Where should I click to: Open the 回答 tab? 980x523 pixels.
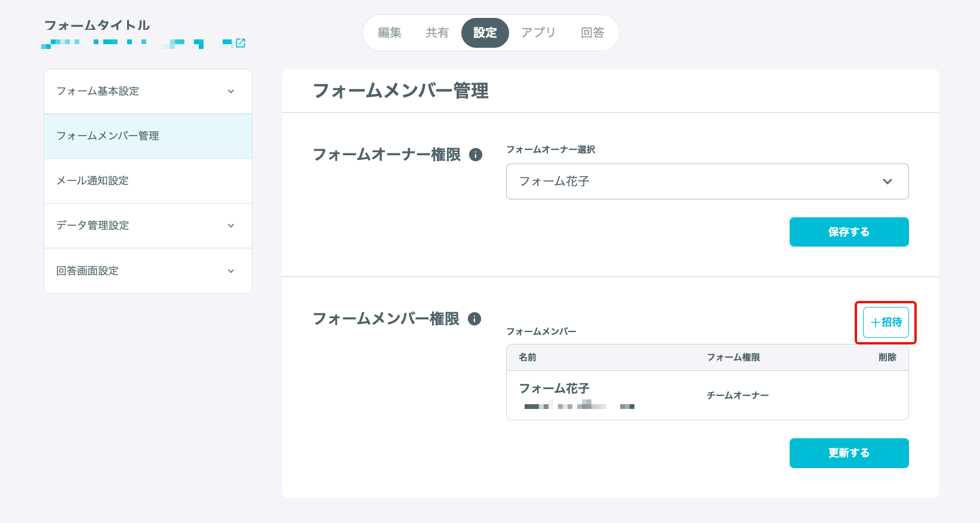point(593,33)
